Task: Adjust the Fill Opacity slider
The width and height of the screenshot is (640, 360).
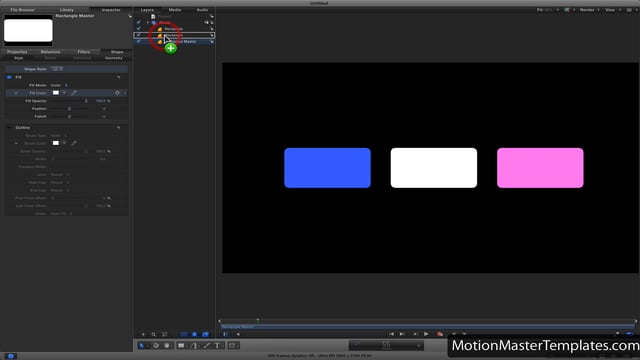Action: 69,101
